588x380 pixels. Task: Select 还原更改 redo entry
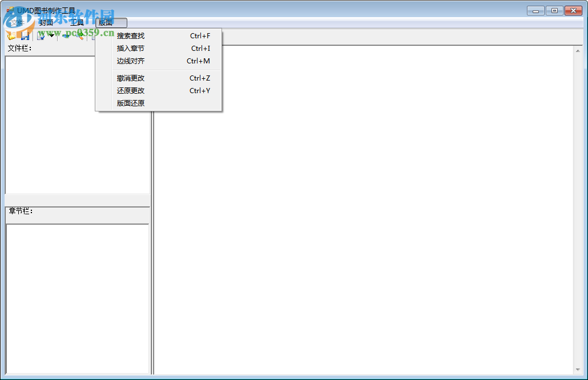pyautogui.click(x=159, y=90)
